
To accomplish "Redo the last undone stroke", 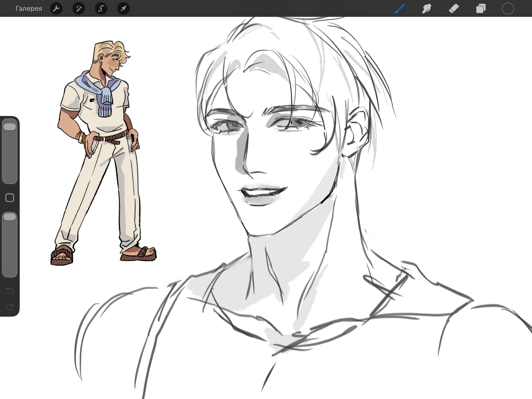I will click(x=10, y=307).
